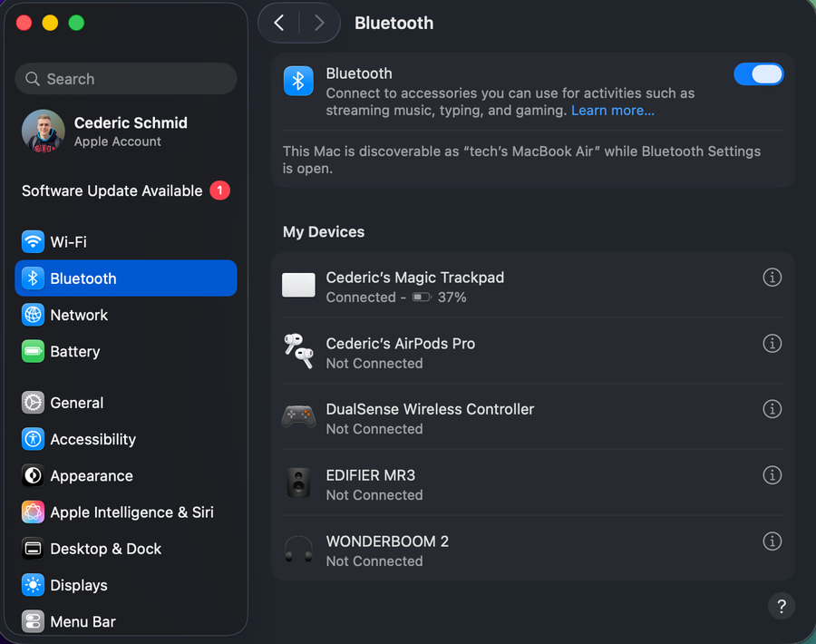The height and width of the screenshot is (644, 816).
Task: Click the Mac discoverable notice text
Action: 521,160
